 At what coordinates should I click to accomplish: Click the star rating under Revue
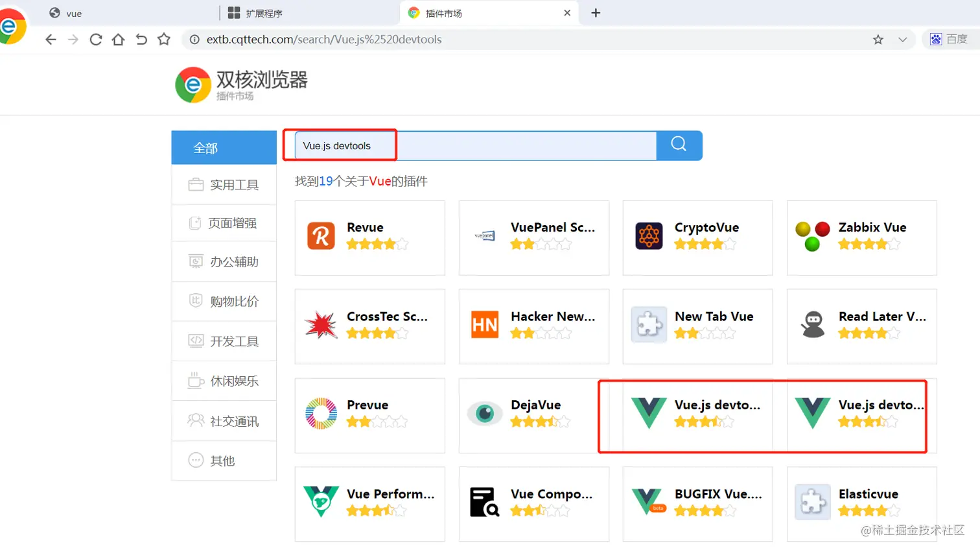click(377, 245)
